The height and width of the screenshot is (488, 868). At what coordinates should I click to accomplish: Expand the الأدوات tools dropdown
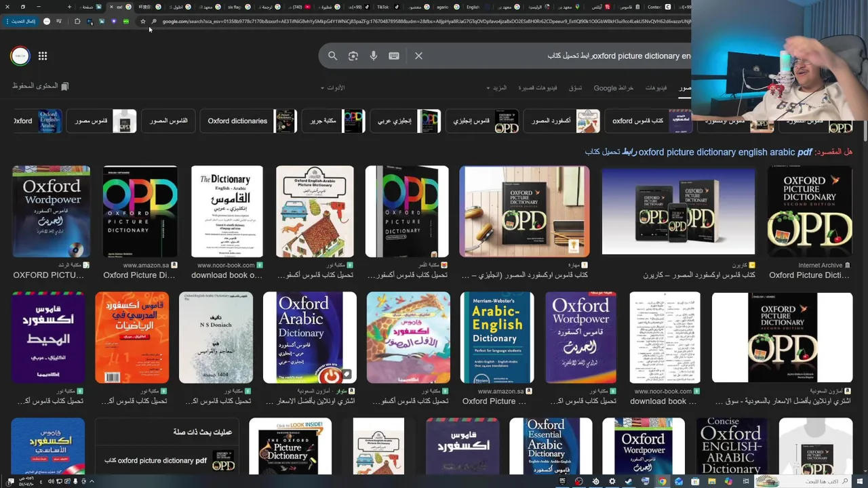pos(333,87)
